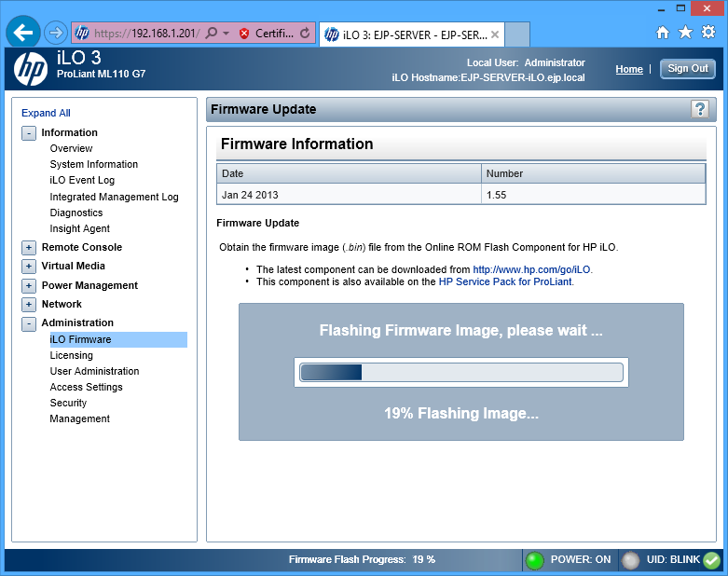This screenshot has width=728, height=576.
Task: Click the Certificate error shield icon
Action: [244, 34]
